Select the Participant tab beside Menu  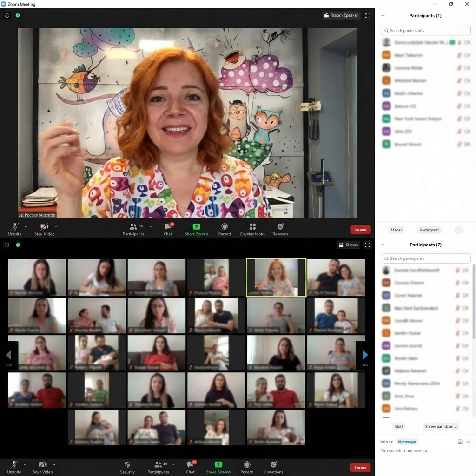(429, 230)
